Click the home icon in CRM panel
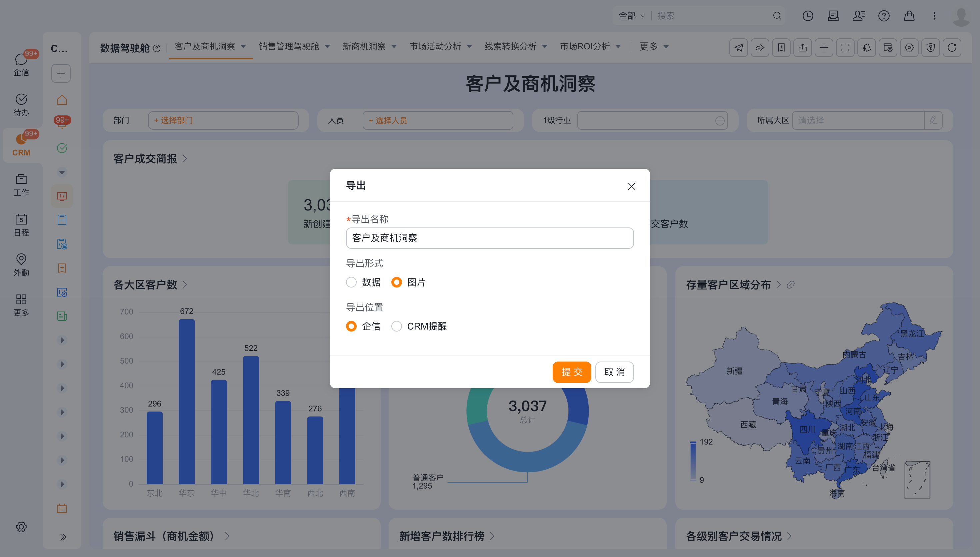 click(62, 100)
